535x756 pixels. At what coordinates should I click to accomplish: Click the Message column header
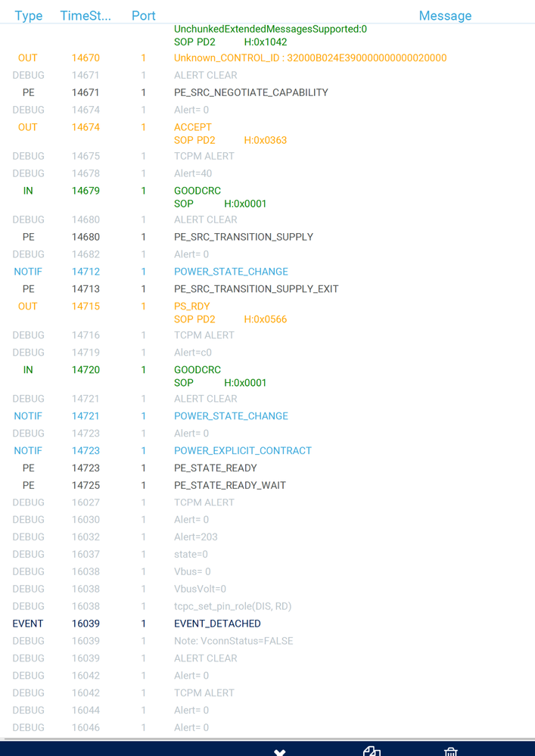tap(445, 15)
